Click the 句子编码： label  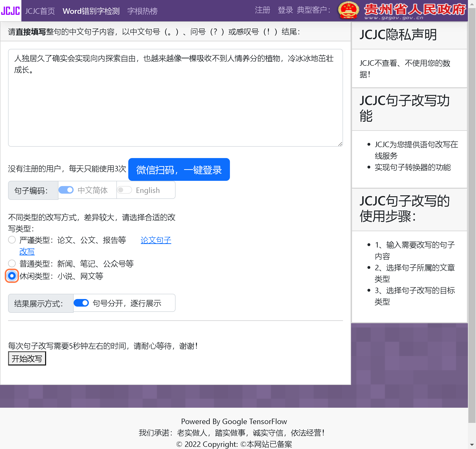coord(33,191)
